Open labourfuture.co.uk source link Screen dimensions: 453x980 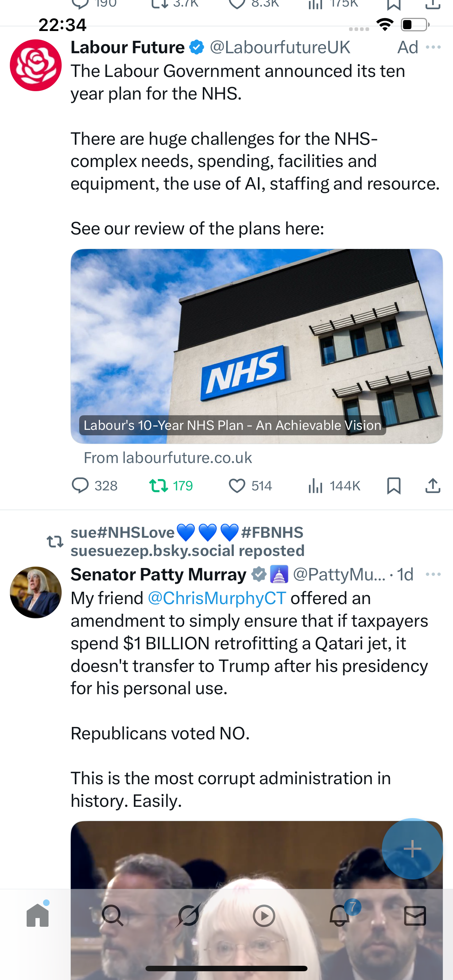tap(168, 458)
